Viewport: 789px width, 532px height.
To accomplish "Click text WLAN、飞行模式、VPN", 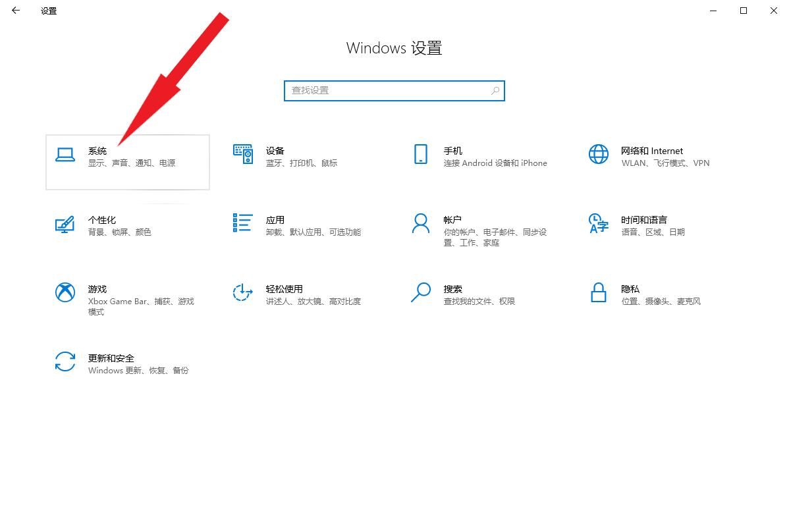I will [x=665, y=163].
